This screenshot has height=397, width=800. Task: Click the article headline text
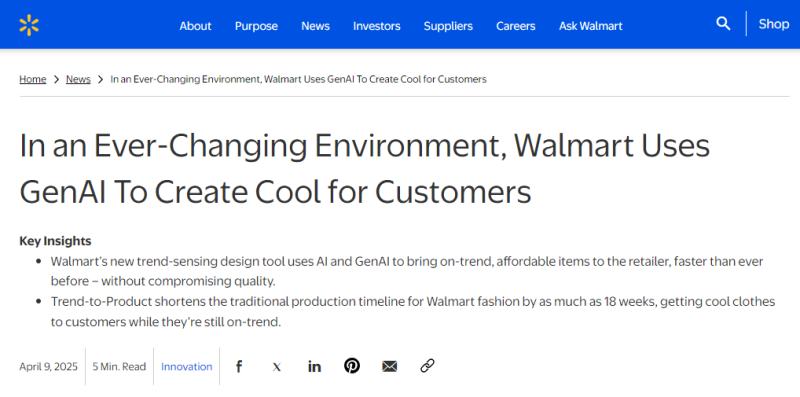(x=364, y=168)
